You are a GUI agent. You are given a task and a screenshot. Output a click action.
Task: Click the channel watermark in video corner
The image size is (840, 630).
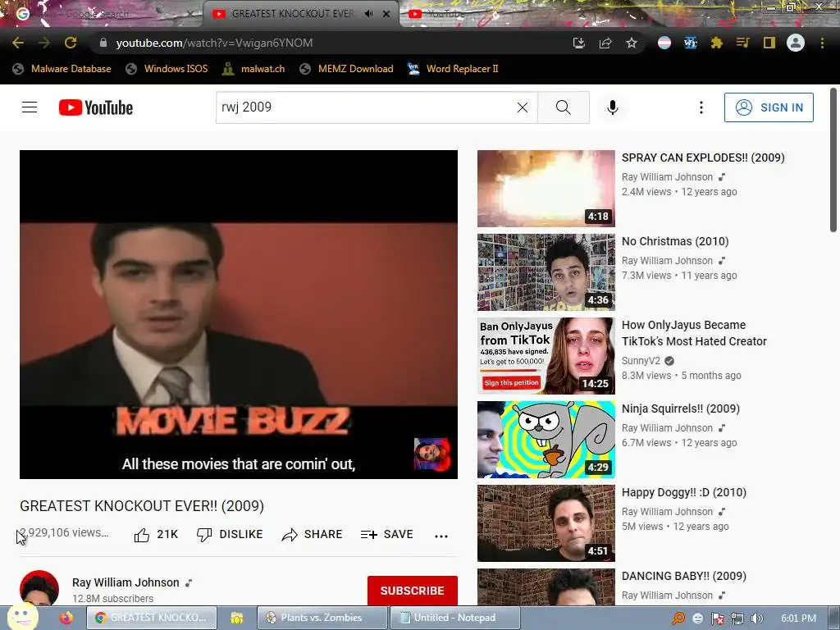tap(432, 454)
